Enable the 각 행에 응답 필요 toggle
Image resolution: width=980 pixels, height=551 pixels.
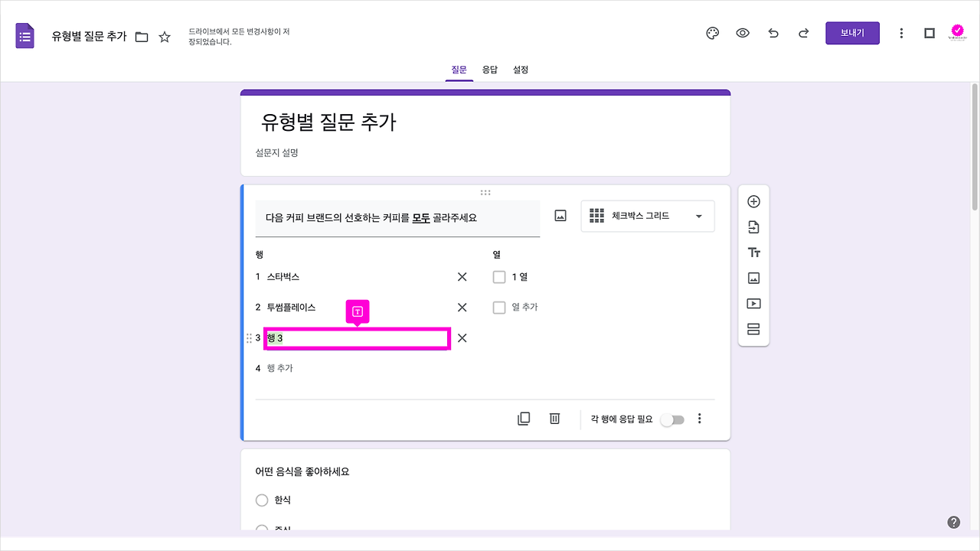click(x=673, y=419)
